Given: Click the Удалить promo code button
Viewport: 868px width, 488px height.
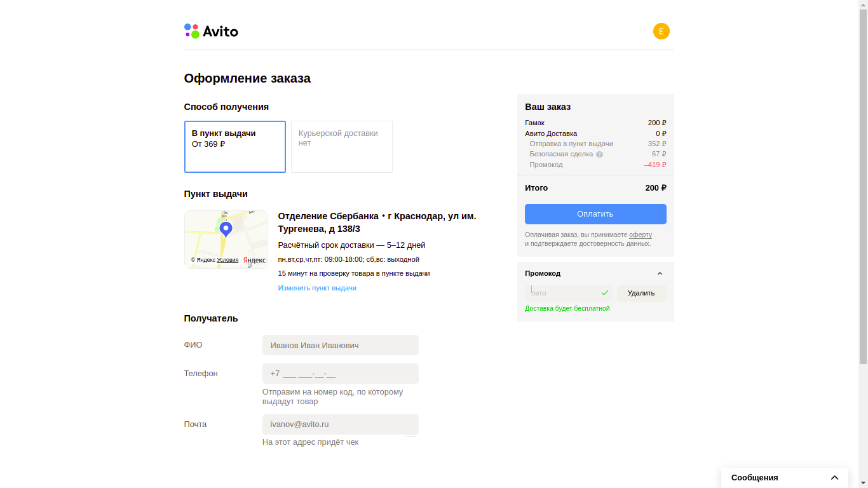Looking at the screenshot, I should point(641,293).
